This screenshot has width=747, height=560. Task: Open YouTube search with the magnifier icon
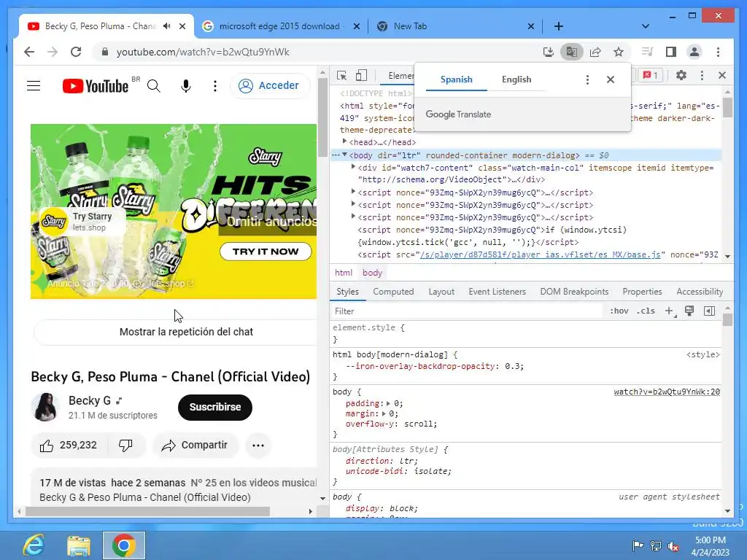coord(154,86)
